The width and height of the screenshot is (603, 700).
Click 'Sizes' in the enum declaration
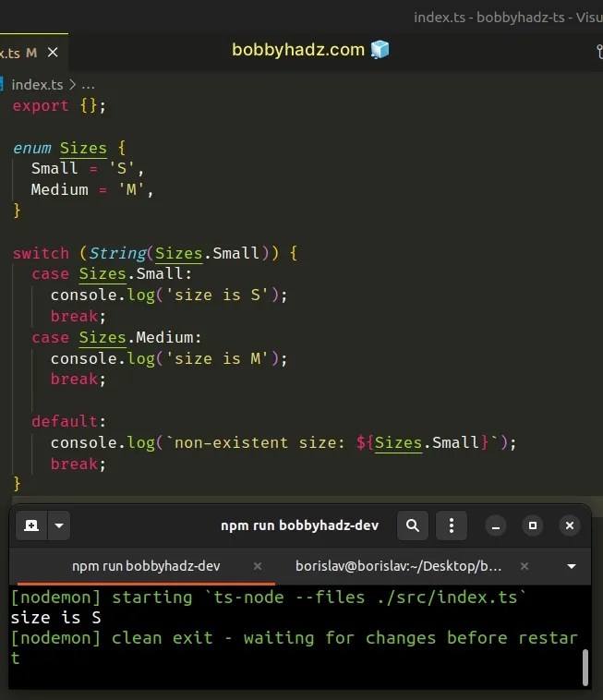click(x=83, y=148)
